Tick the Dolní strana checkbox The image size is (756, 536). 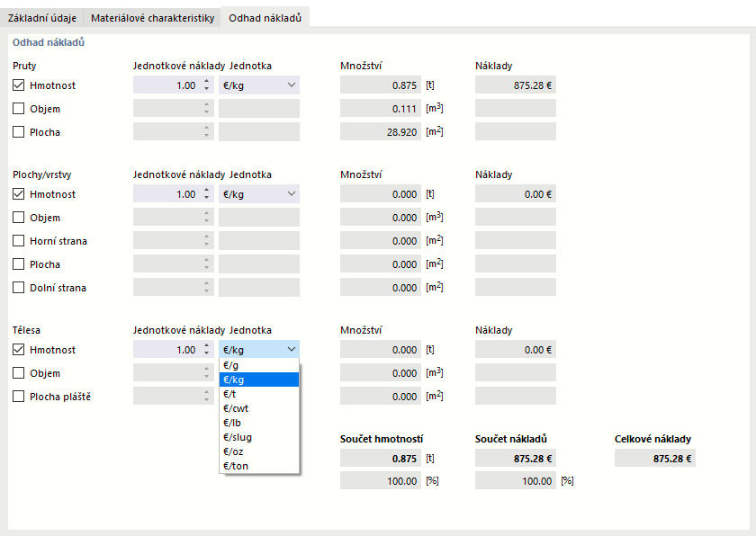click(x=18, y=288)
